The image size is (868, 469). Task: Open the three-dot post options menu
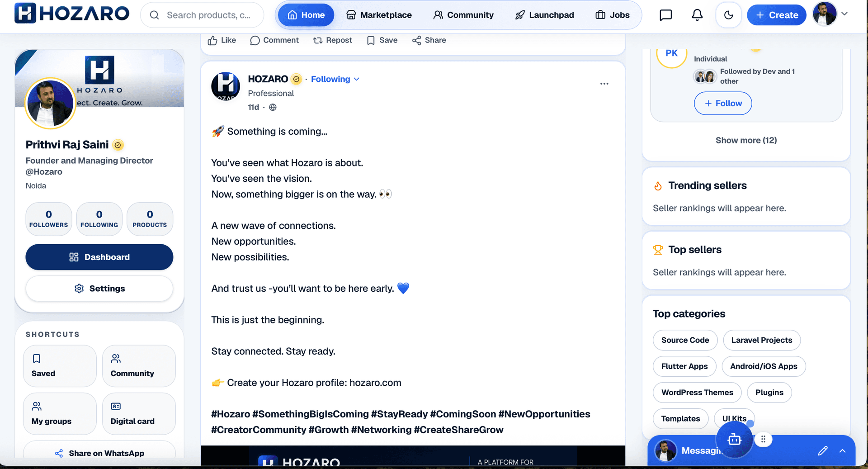click(604, 84)
